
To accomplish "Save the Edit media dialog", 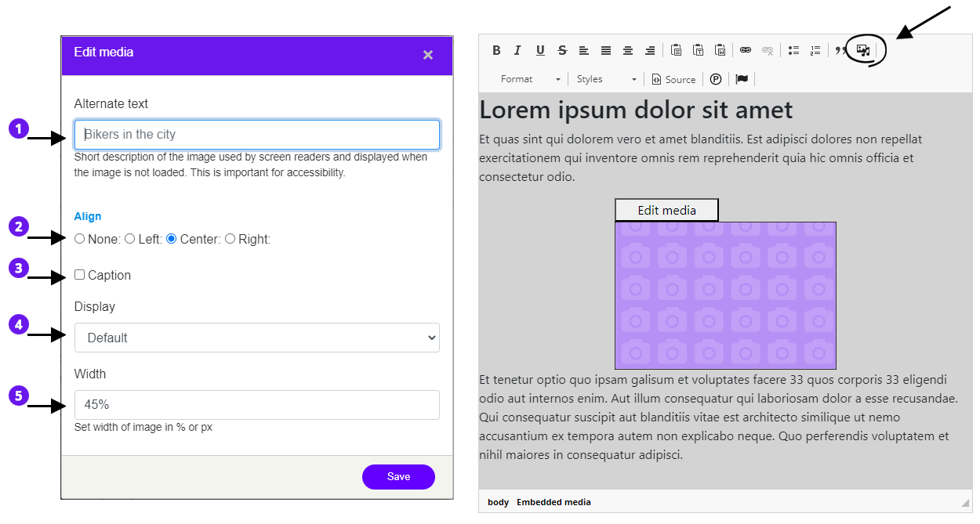I will (x=398, y=477).
